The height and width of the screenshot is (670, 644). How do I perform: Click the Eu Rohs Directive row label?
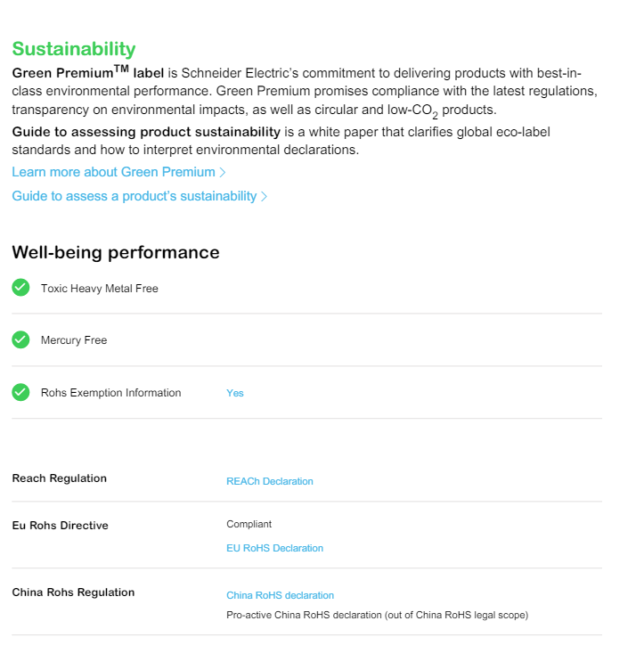[60, 526]
